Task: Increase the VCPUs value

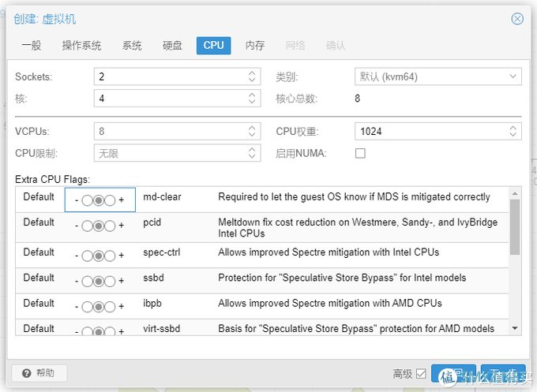Action: point(252,128)
